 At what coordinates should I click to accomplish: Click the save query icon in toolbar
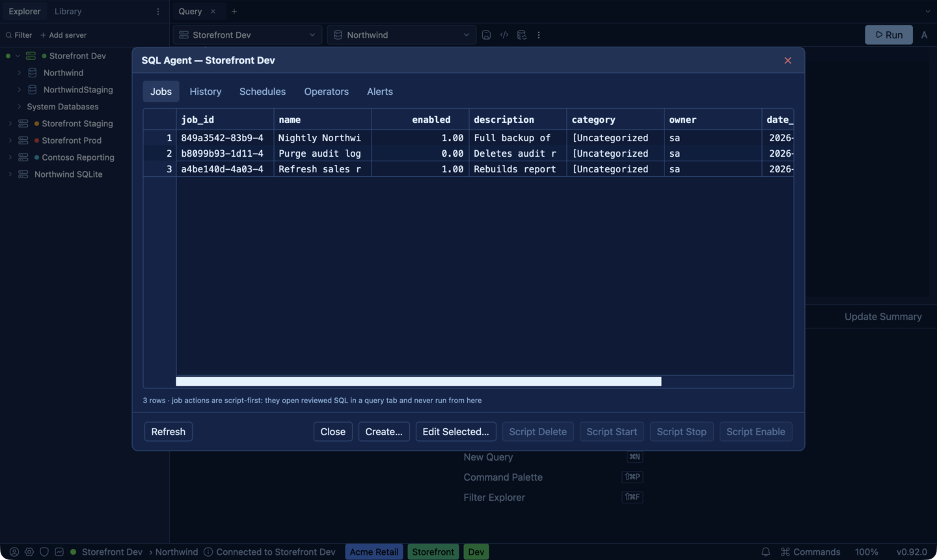[486, 35]
